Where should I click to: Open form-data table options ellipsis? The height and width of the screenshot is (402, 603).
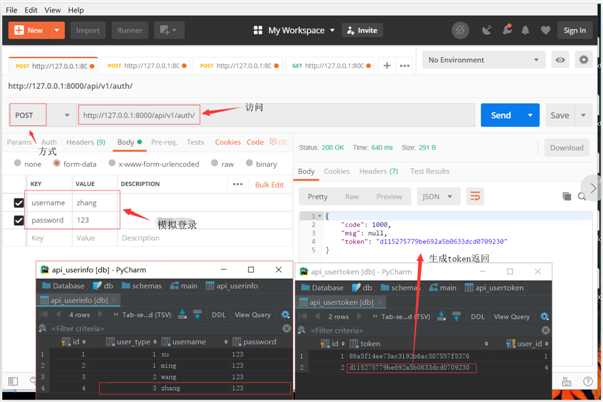coord(238,184)
